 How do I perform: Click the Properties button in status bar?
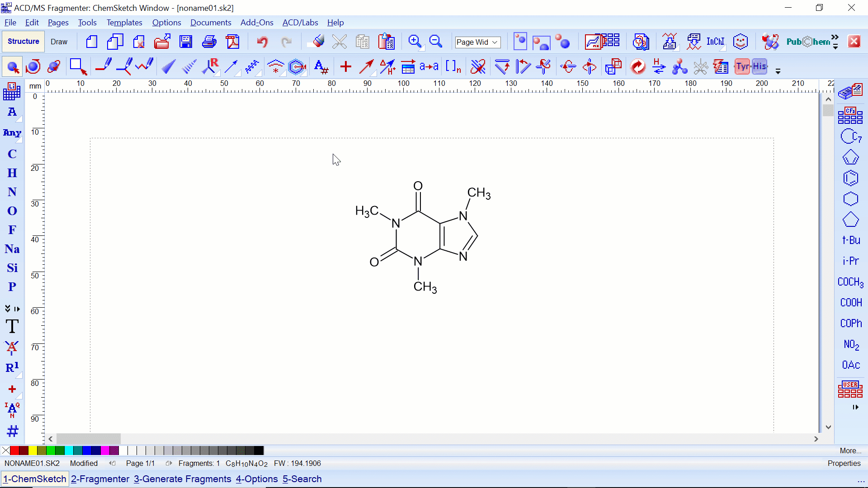pyautogui.click(x=844, y=463)
